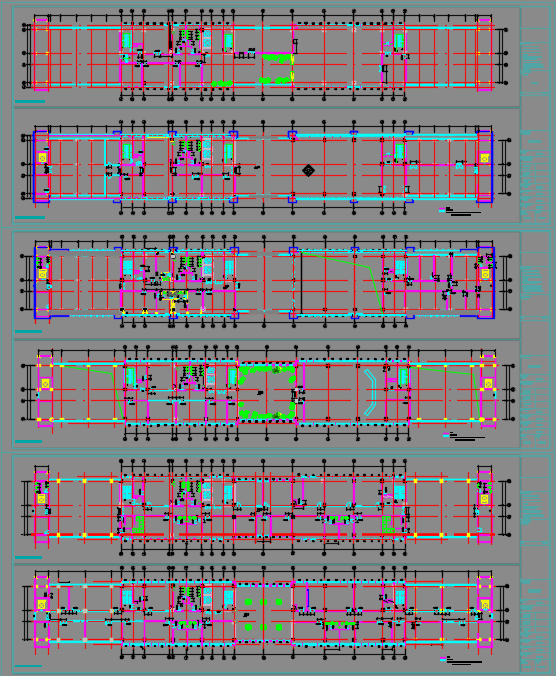Click the legend lines beneath the second floor plan
This screenshot has width=556, height=676.
(x=460, y=211)
